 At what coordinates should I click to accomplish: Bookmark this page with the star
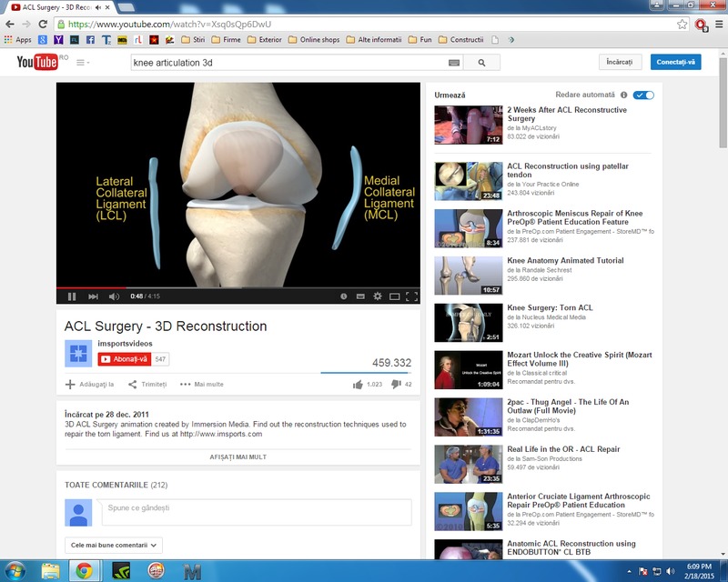(x=682, y=25)
